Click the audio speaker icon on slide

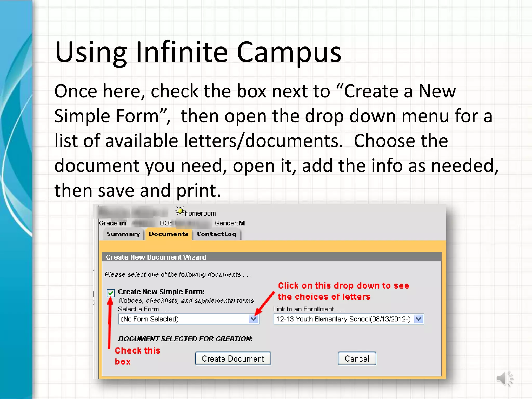[x=505, y=378]
